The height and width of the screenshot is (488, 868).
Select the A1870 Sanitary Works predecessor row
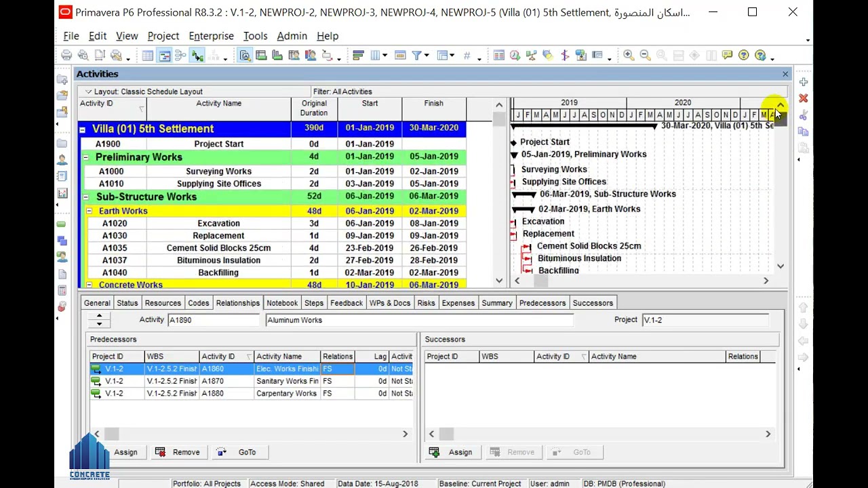point(251,381)
